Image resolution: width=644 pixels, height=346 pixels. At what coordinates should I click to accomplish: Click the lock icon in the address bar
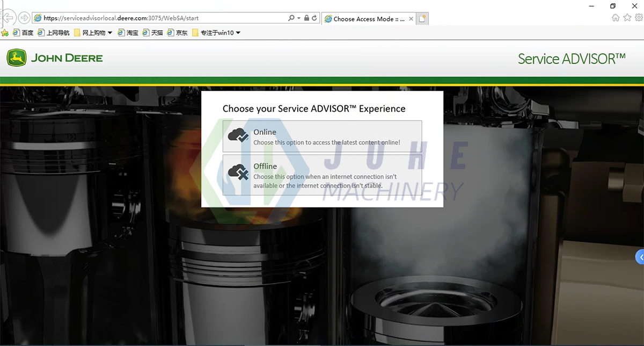point(307,18)
